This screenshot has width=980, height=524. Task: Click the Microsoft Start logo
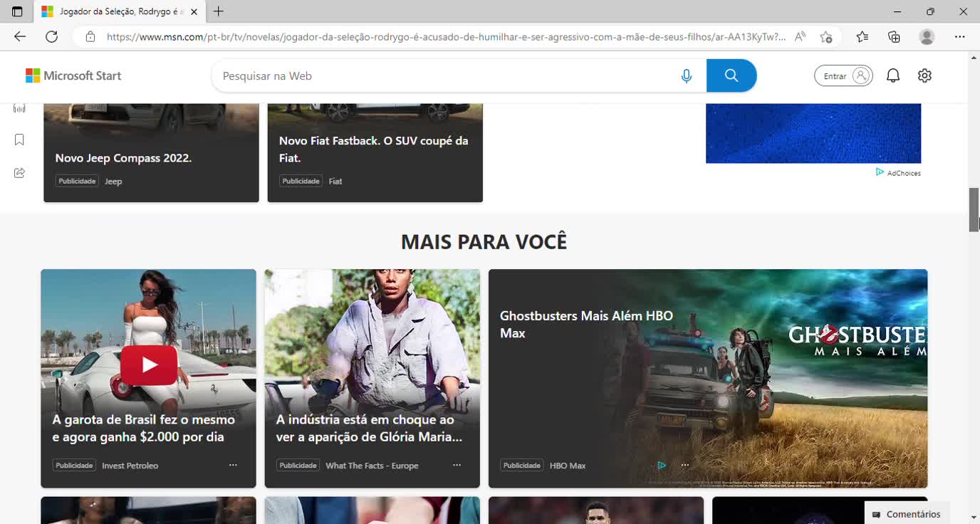point(73,75)
